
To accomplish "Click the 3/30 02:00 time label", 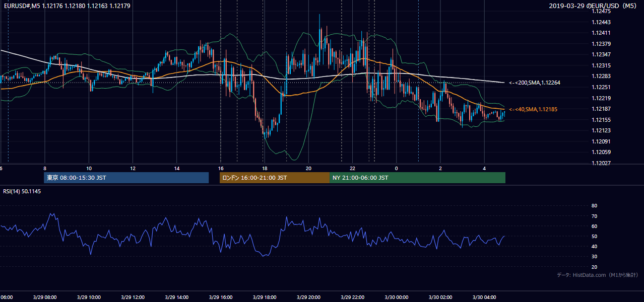I will tap(440, 297).
